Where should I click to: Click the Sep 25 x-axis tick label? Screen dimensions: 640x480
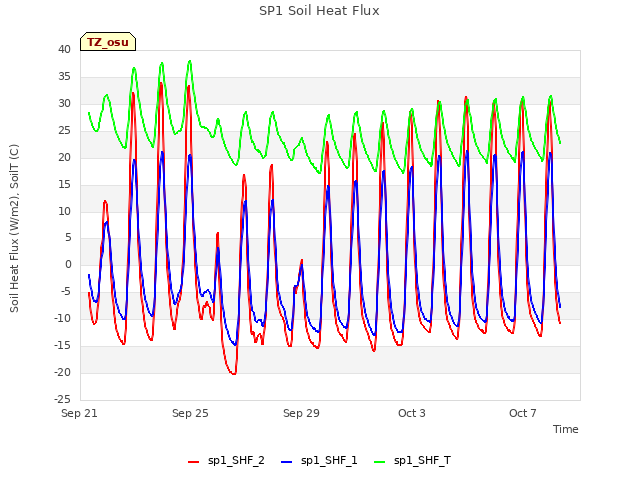(x=190, y=413)
